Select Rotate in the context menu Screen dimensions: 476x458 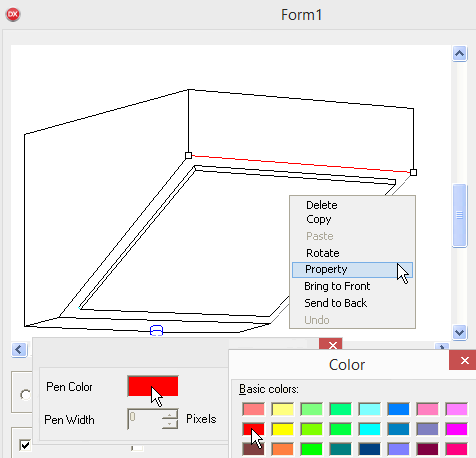[x=323, y=253]
